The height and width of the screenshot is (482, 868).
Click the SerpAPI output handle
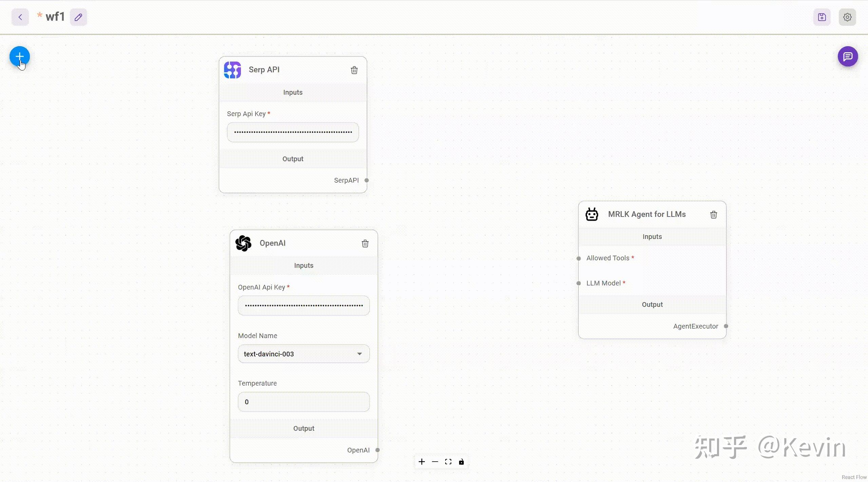point(366,180)
